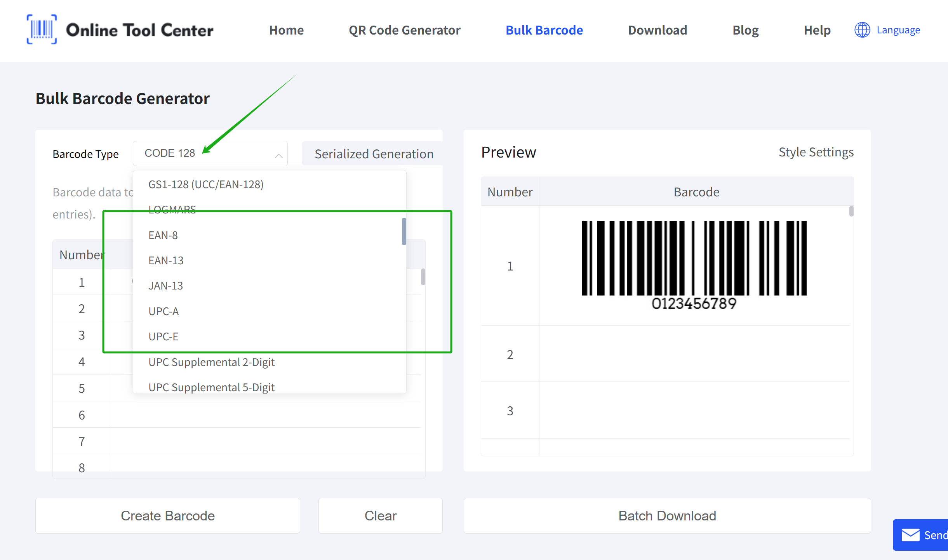Click the Create Barcode button
Viewport: 948px width, 560px height.
168,515
